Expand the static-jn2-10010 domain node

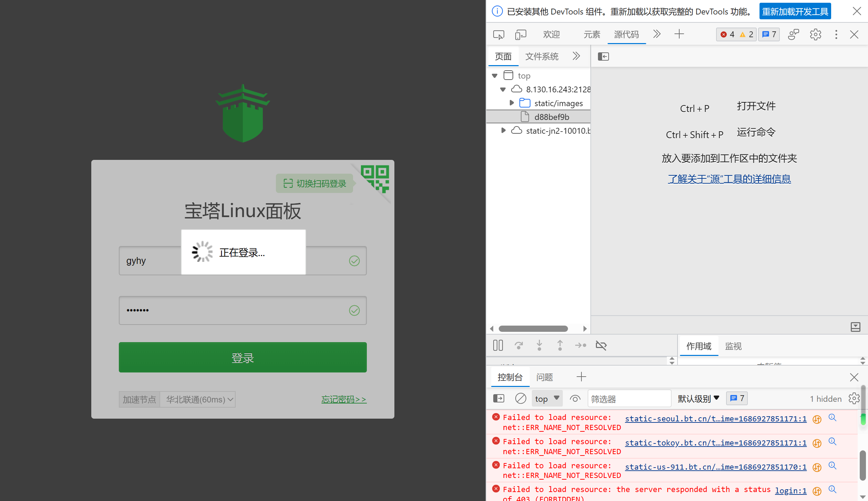pos(503,131)
